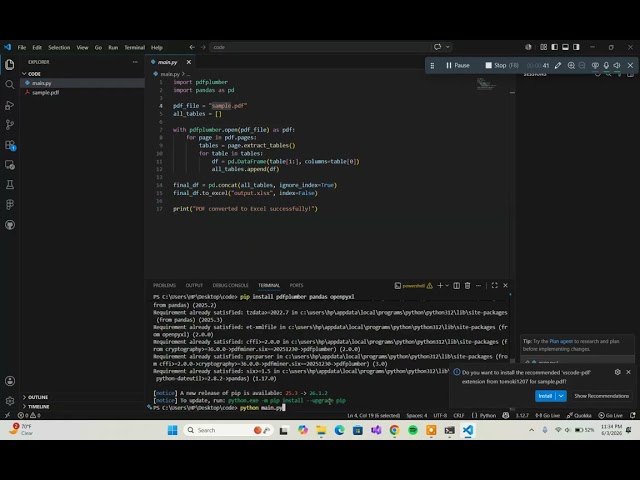Split the terminal
Image resolution: width=640 pixels, height=480 pixels.
[457, 285]
